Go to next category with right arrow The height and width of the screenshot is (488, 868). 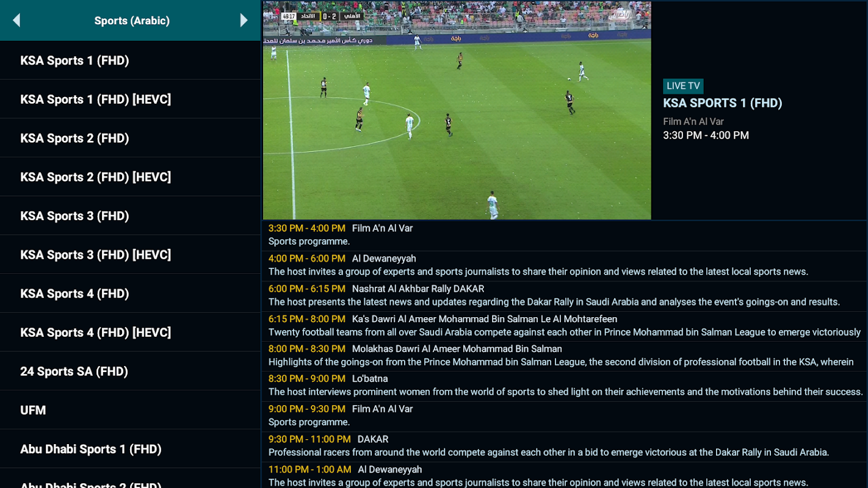pyautogui.click(x=244, y=20)
